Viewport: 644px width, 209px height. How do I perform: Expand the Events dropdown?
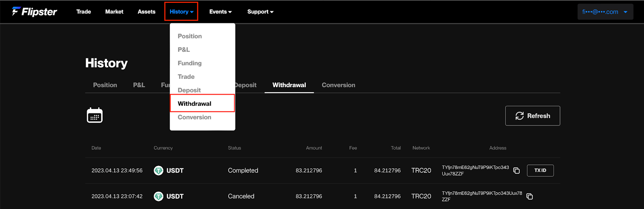pyautogui.click(x=221, y=12)
